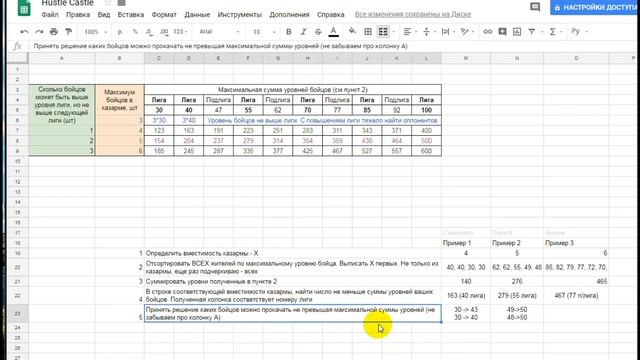Screen dimensions: 640x360
Task: Open text wrapping options
Action: click(445, 32)
